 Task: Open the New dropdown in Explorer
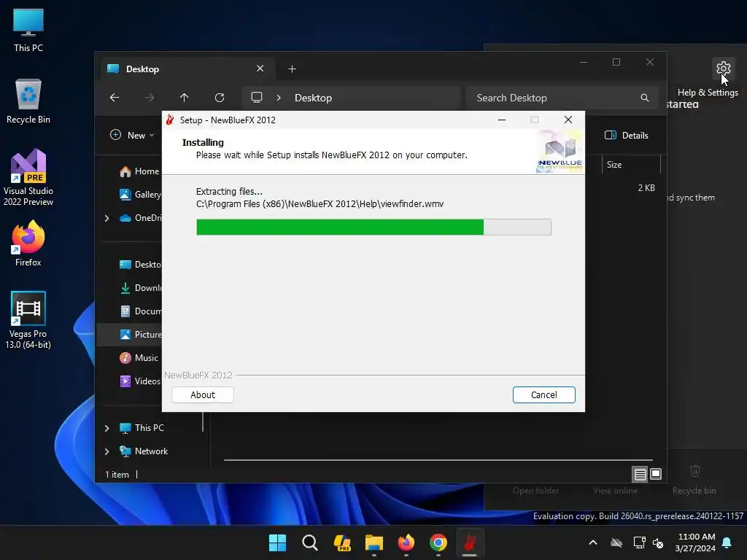[x=133, y=135]
